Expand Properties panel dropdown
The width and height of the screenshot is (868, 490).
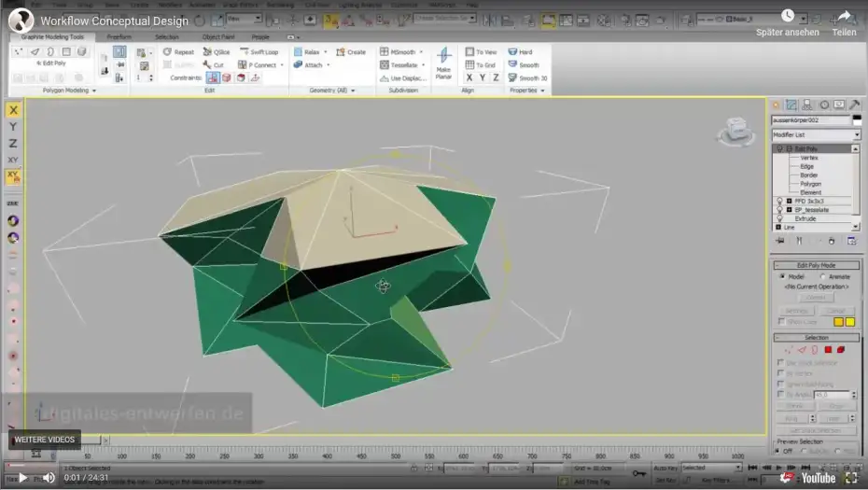click(542, 91)
